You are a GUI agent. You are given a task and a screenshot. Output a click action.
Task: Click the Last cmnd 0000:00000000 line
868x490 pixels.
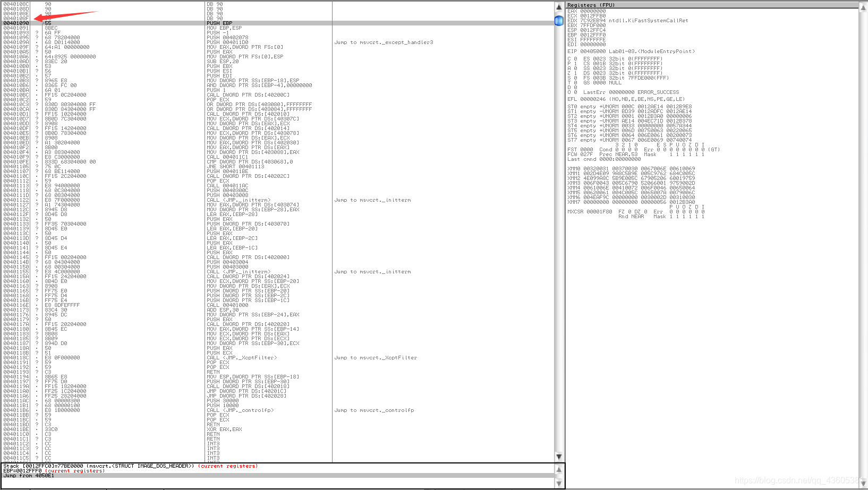coord(604,159)
